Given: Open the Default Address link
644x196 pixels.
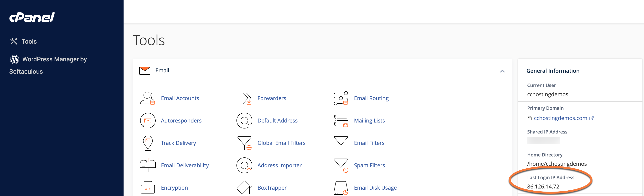Looking at the screenshot, I should pos(277,121).
